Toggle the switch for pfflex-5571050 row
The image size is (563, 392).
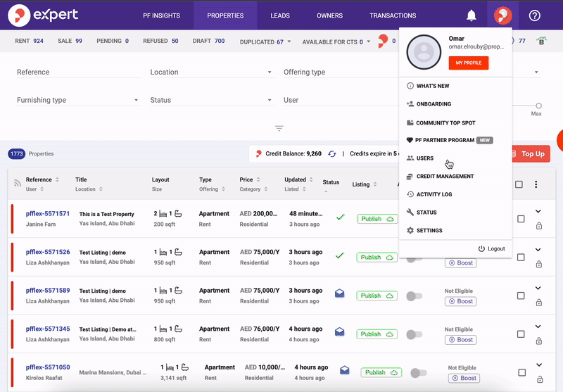click(419, 373)
